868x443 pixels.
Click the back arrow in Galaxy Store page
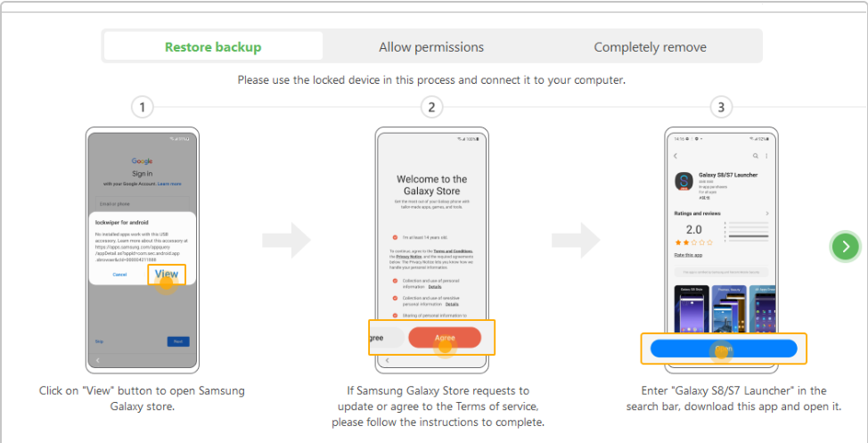click(x=676, y=156)
